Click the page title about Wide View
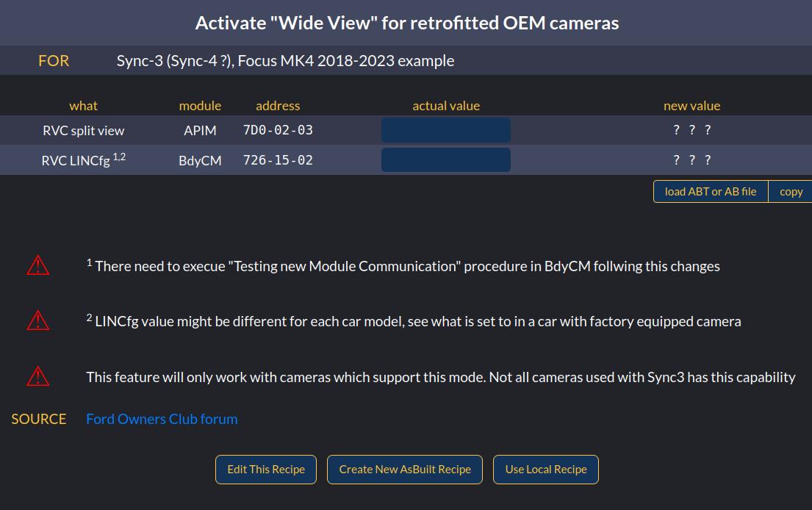Viewport: 812px width, 510px height. coord(406,23)
